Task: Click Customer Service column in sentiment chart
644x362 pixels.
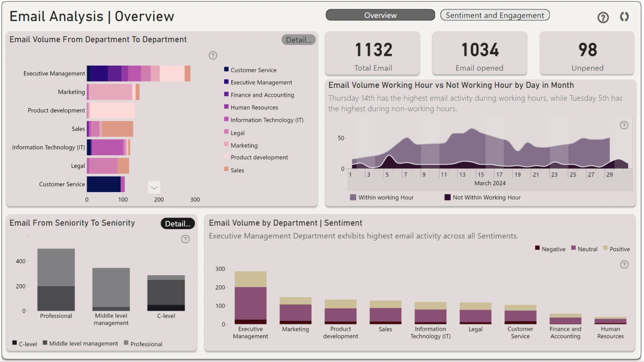Action: (520, 314)
